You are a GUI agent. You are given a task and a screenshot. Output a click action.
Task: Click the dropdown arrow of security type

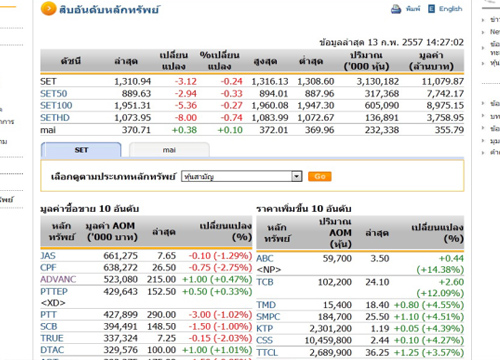pos(296,176)
